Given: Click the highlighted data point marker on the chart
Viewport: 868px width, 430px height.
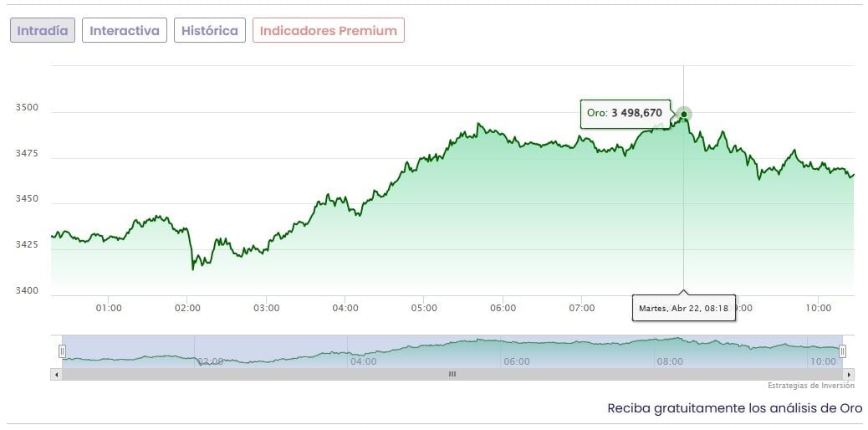Looking at the screenshot, I should point(684,114).
